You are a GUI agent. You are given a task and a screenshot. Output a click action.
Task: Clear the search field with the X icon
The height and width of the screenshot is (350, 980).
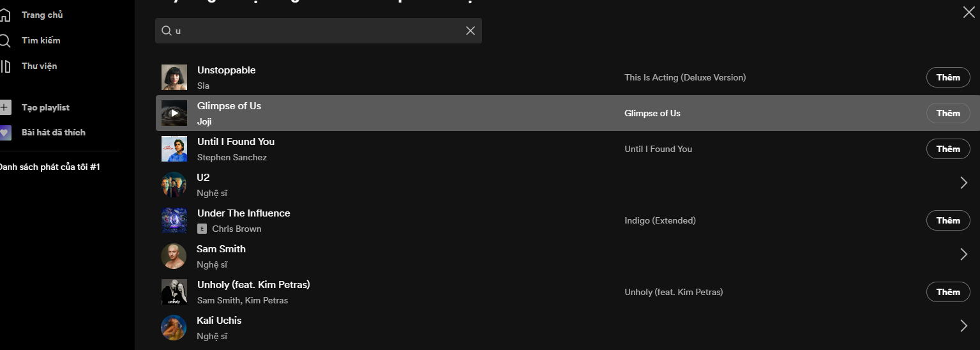click(471, 31)
